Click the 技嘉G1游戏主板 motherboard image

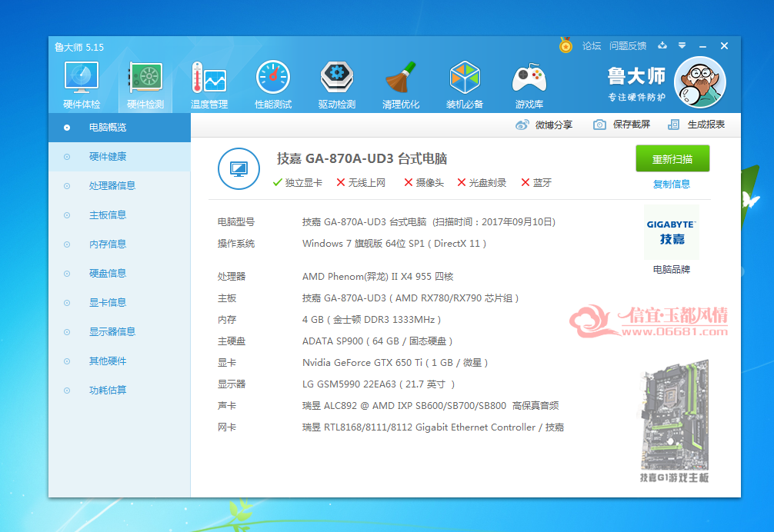[674, 421]
